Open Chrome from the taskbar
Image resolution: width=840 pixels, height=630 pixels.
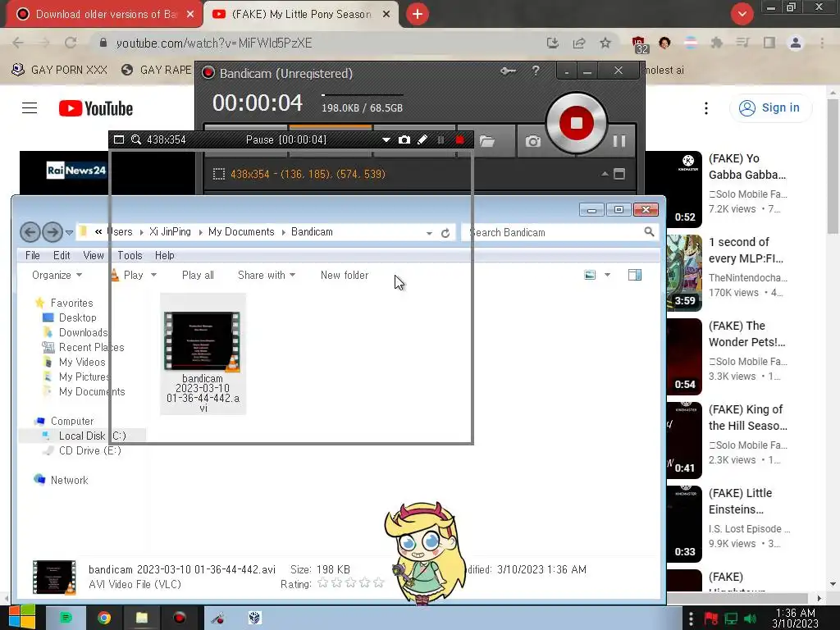(104, 619)
